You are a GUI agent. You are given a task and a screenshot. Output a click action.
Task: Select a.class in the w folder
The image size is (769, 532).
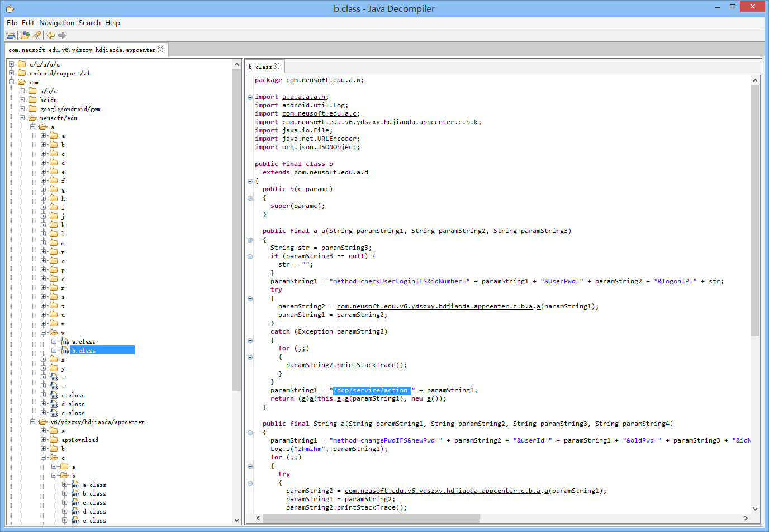point(83,341)
